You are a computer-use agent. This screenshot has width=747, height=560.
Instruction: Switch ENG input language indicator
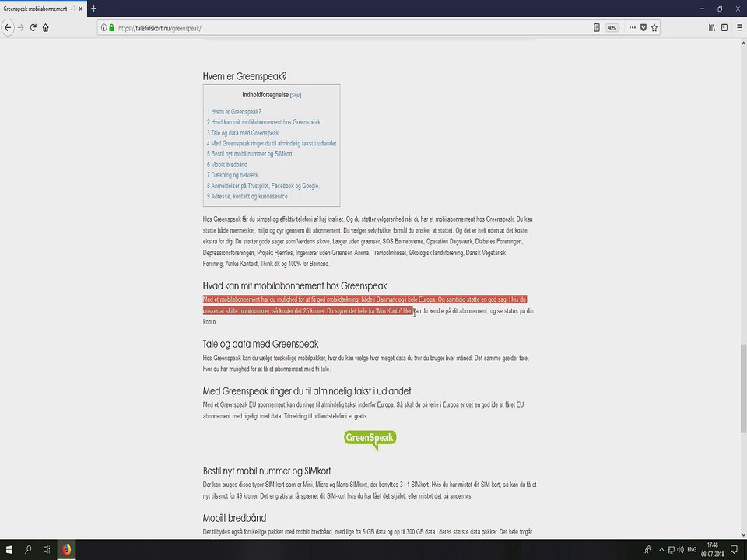[692, 550]
